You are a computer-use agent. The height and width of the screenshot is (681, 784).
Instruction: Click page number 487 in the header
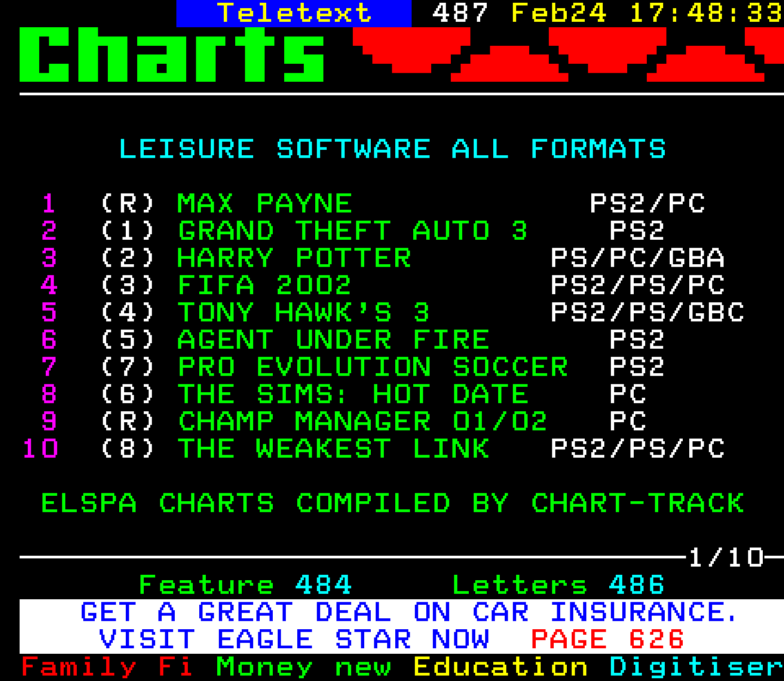[x=460, y=13]
